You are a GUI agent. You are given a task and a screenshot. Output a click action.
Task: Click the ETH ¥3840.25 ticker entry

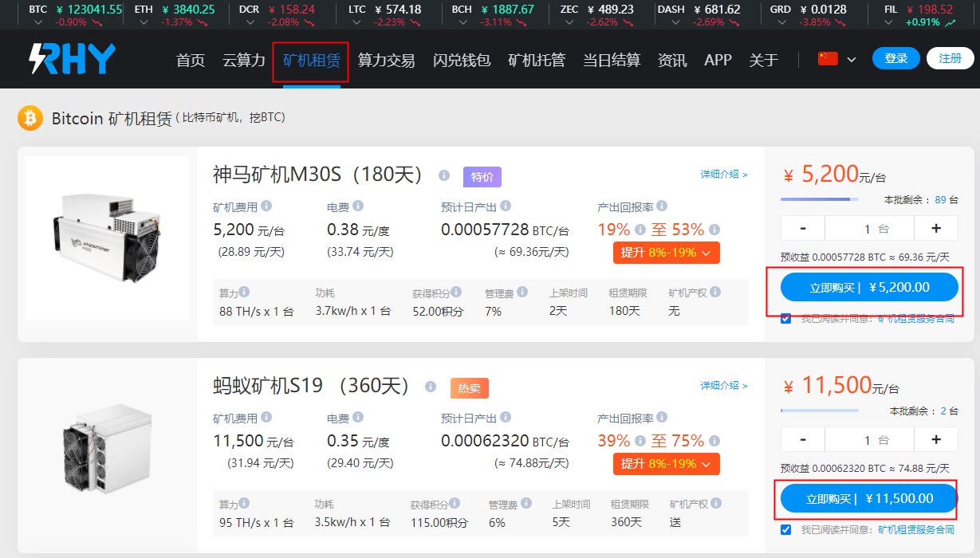tap(175, 15)
